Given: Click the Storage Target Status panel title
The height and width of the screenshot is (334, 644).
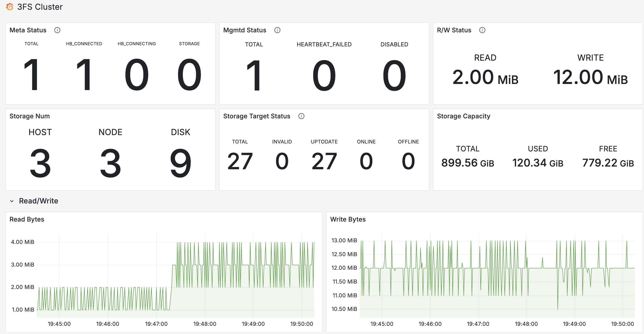Looking at the screenshot, I should coord(257,116).
